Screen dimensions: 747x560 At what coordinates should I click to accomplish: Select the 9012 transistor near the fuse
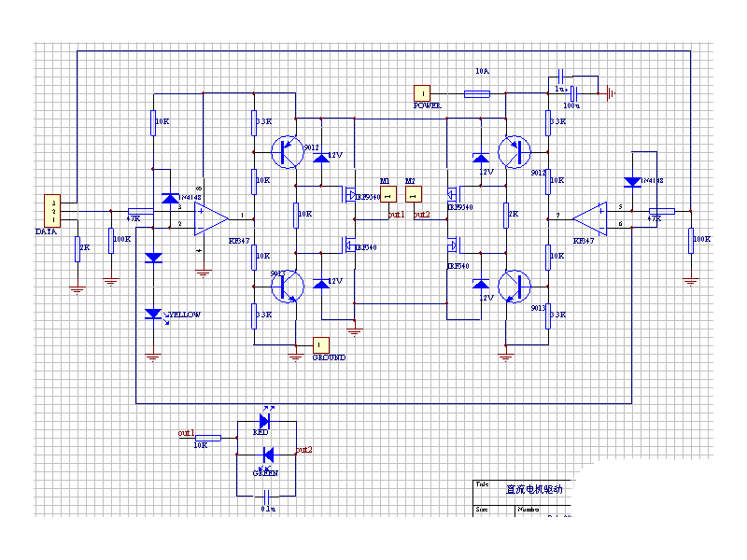(513, 152)
